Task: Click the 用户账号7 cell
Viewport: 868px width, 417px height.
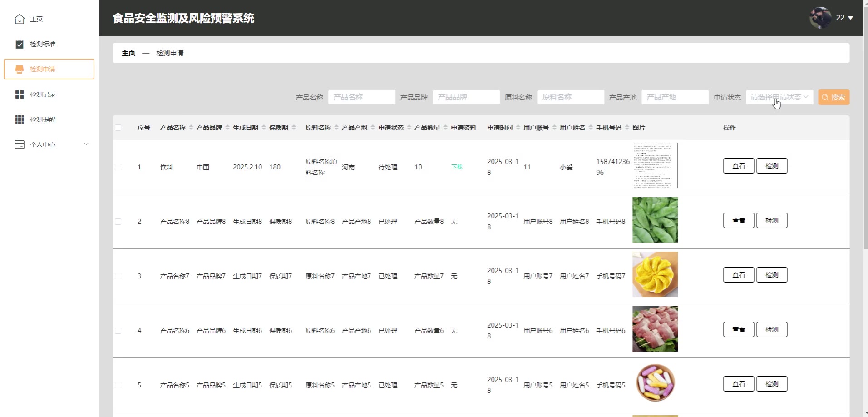Action: pyautogui.click(x=538, y=276)
